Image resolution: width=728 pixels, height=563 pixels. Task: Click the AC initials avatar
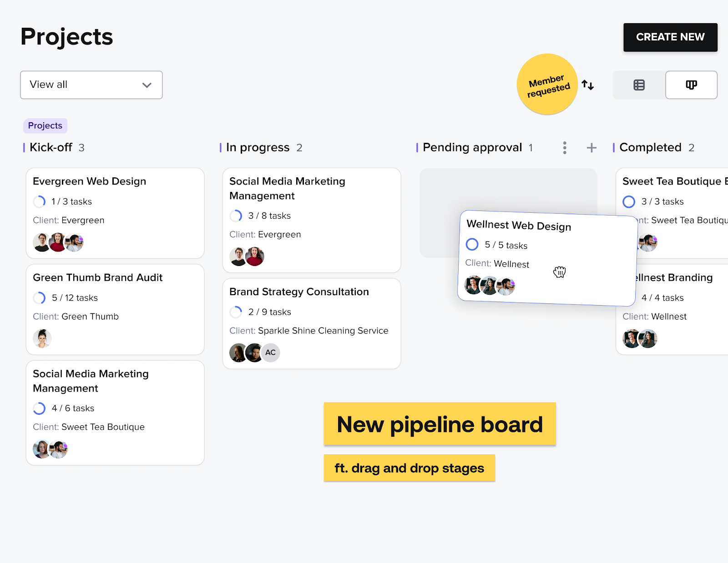[271, 352]
